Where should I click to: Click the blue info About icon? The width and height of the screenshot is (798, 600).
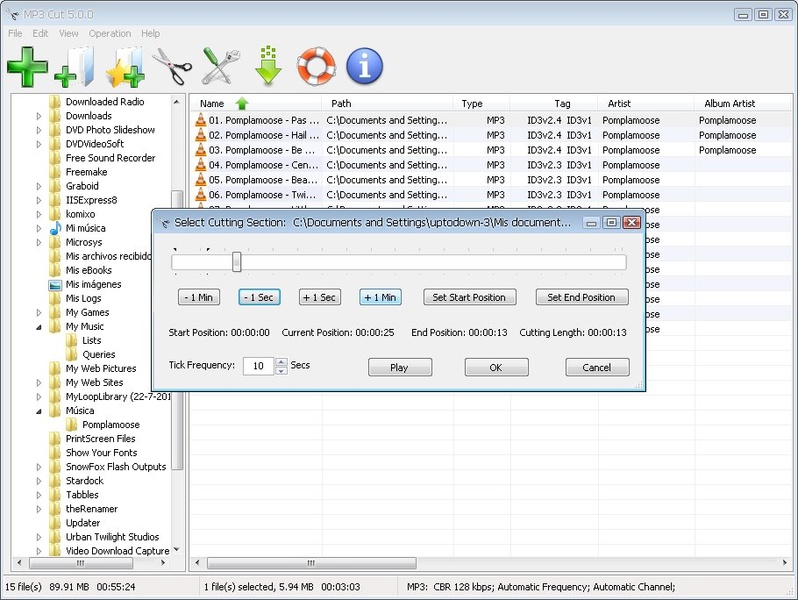(x=364, y=67)
